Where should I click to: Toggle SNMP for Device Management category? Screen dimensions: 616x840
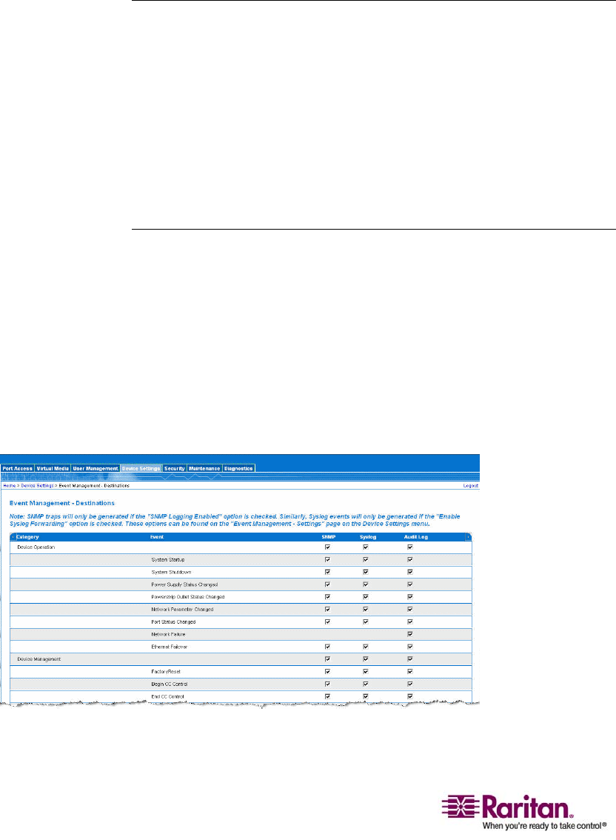click(x=327, y=659)
